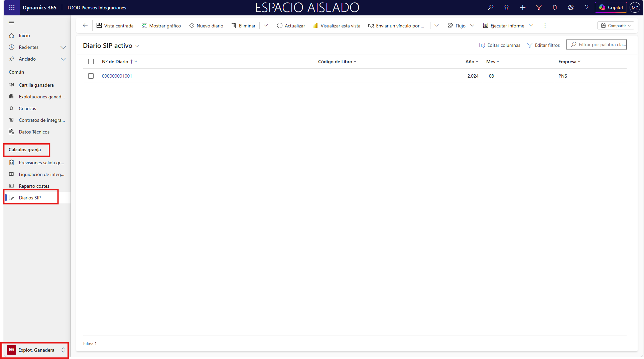The width and height of the screenshot is (644, 359).
Task: Open Cartilla ganadera in the sidebar
Action: pos(36,85)
